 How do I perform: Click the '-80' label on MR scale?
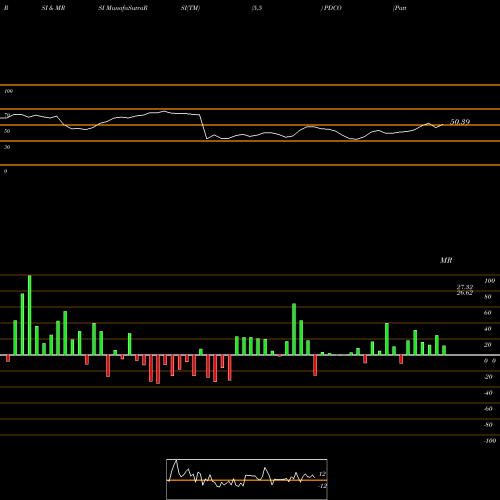(x=488, y=425)
